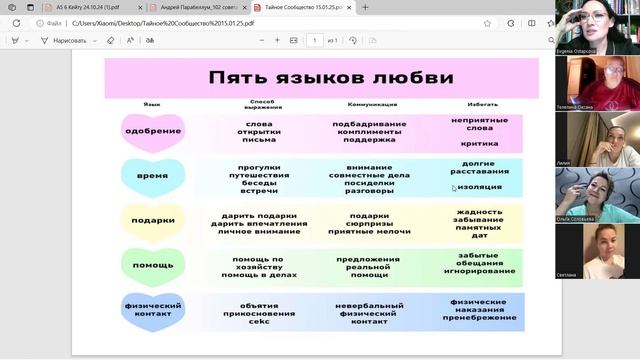This screenshot has width=640, height=360.
Task: Open the browser extensions/refresh circle icon
Action: pyautogui.click(x=511, y=23)
